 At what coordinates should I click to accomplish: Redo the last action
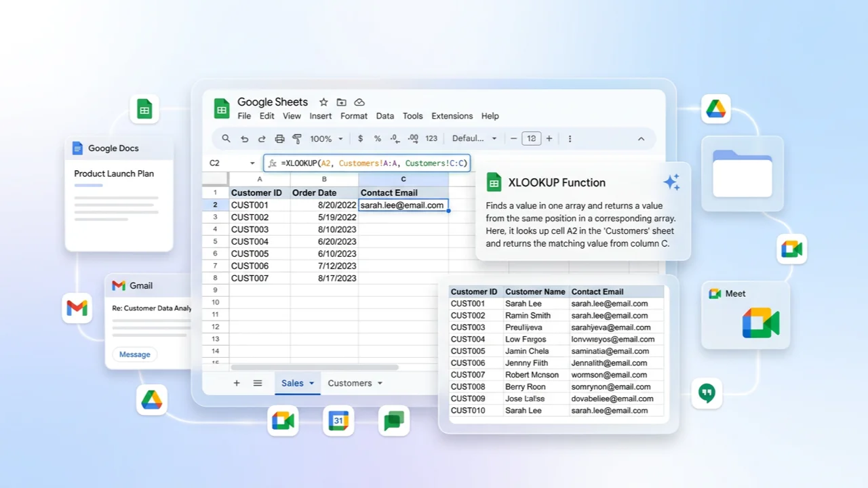point(262,138)
